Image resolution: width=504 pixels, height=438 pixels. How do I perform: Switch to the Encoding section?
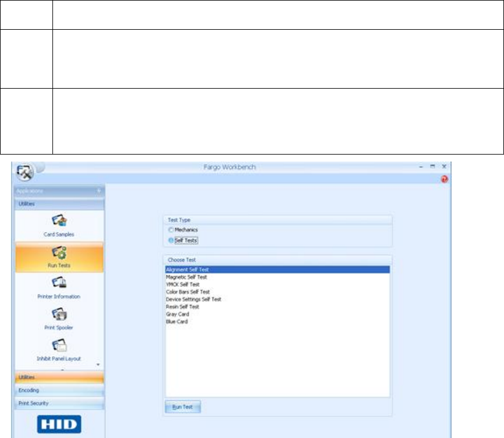pyautogui.click(x=59, y=390)
